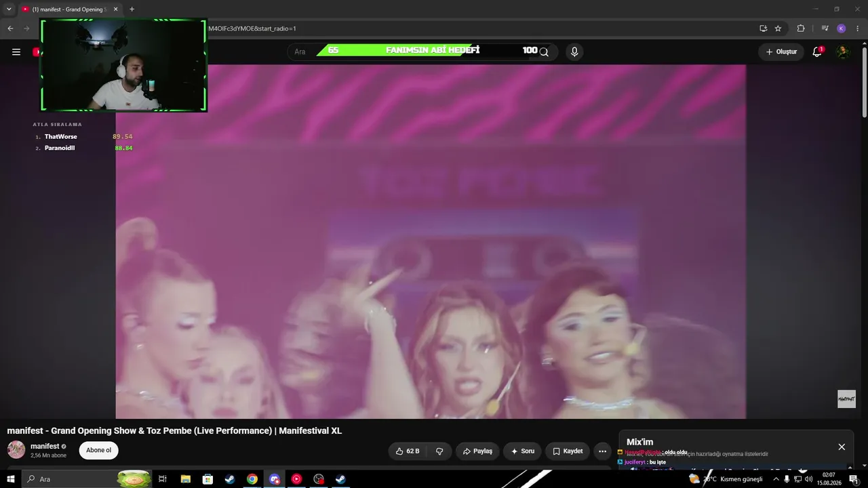Click the YouTube search magnifier button

pos(544,52)
